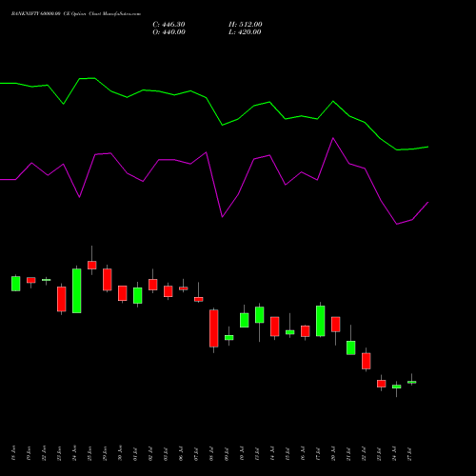Select the green candle for 01 Jul
The width and height of the screenshot is (476, 476).
click(x=138, y=295)
